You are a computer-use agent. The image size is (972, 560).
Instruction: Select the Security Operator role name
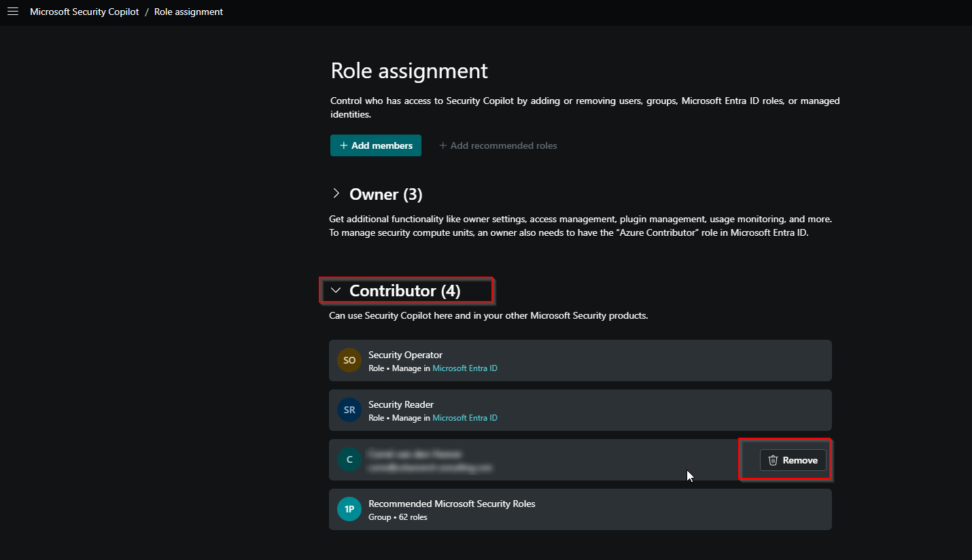click(x=405, y=355)
